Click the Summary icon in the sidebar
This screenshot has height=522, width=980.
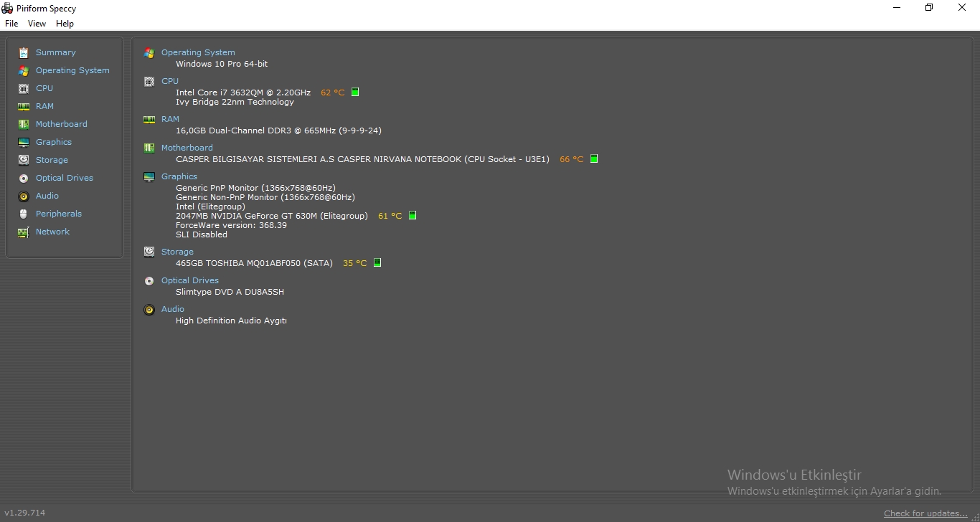tap(24, 52)
